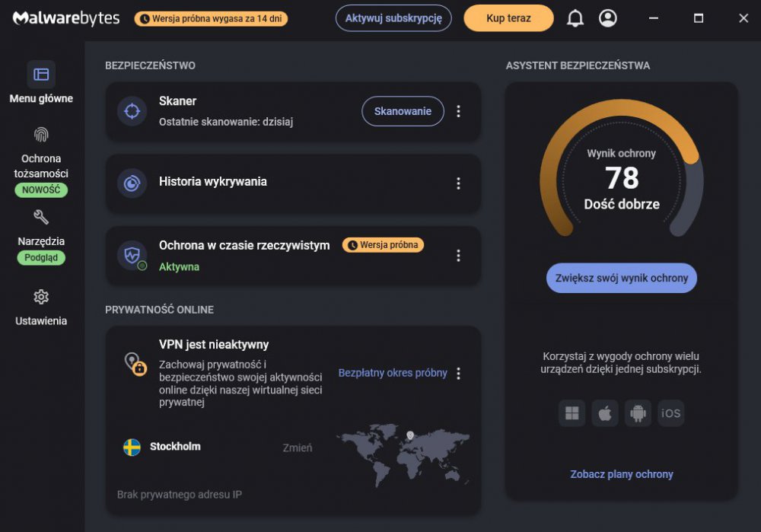Click the Zobacz plany ochrony link
The width and height of the screenshot is (761, 532).
(x=622, y=474)
